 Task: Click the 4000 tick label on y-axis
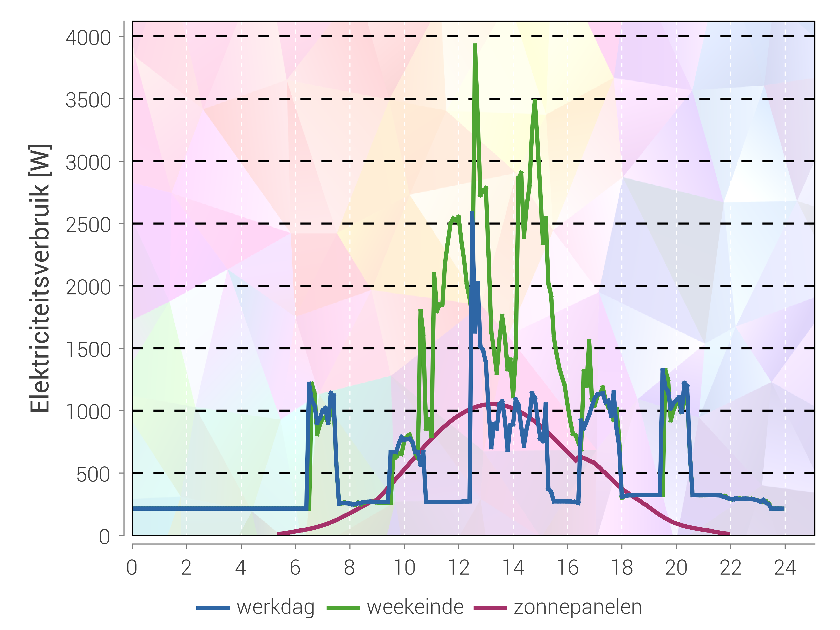[x=88, y=38]
